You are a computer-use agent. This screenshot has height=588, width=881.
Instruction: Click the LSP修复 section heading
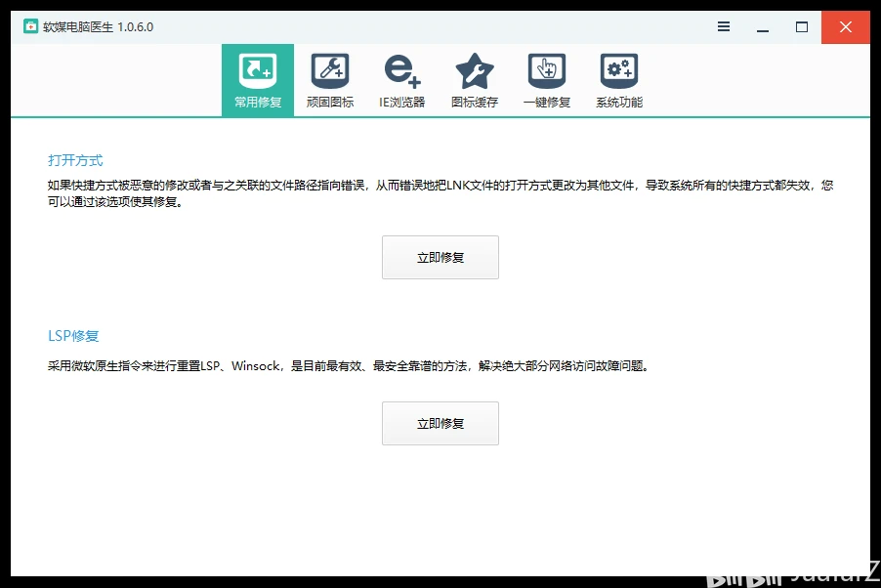point(73,336)
